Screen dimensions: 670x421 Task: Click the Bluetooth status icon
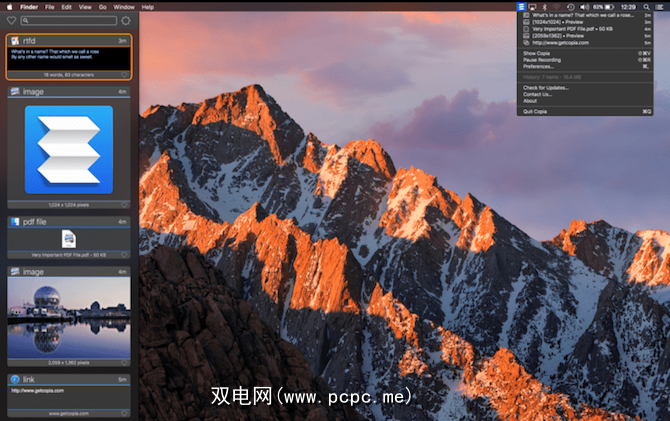(x=544, y=7)
